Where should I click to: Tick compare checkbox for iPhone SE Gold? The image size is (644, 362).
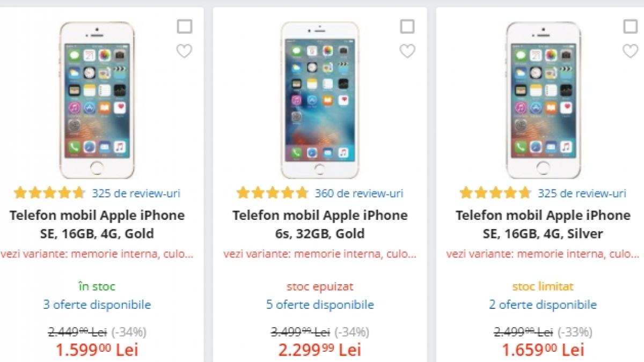tap(184, 26)
